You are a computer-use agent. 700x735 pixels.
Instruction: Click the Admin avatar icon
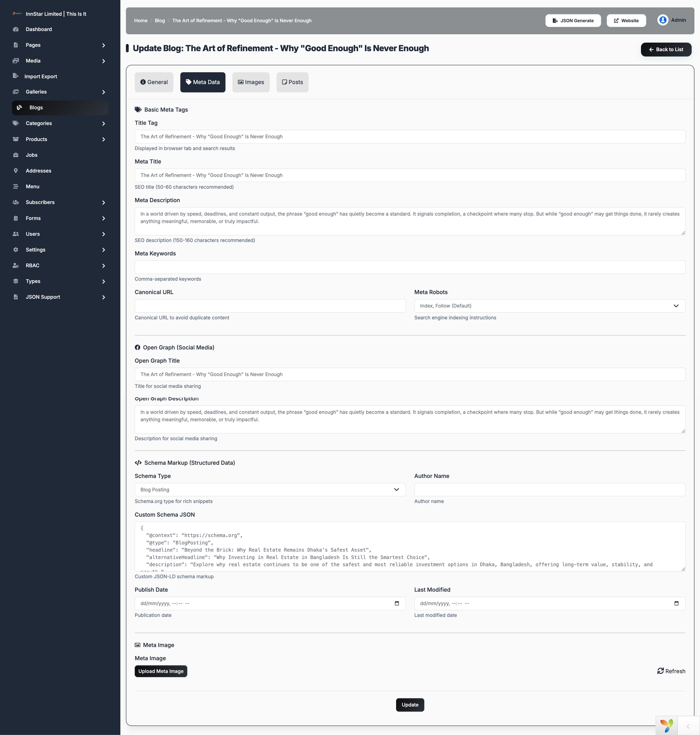(663, 20)
